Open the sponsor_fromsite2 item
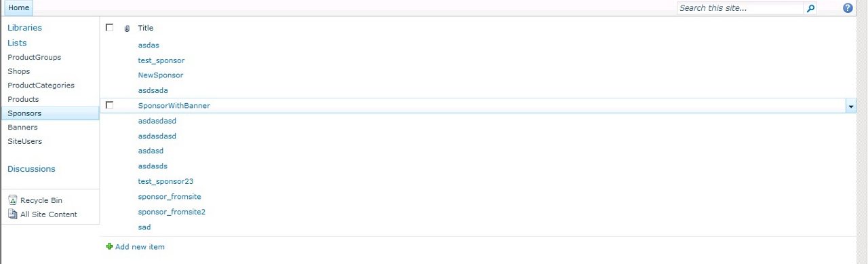The height and width of the screenshot is (264, 868). 172,212
